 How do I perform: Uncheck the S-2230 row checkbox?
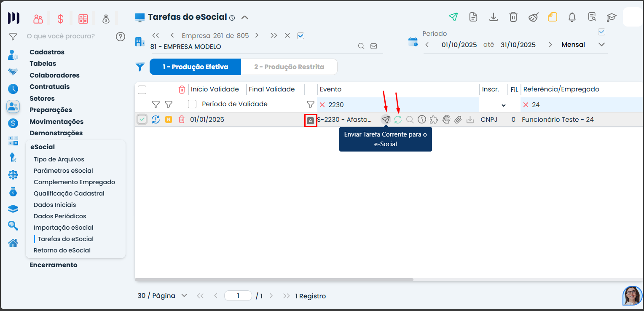tap(142, 120)
